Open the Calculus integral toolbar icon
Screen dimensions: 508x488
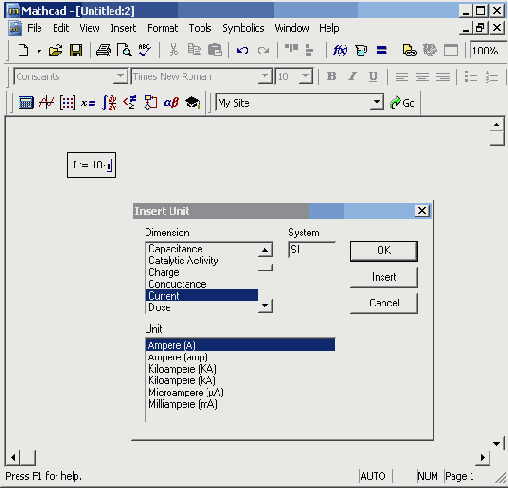[x=109, y=103]
